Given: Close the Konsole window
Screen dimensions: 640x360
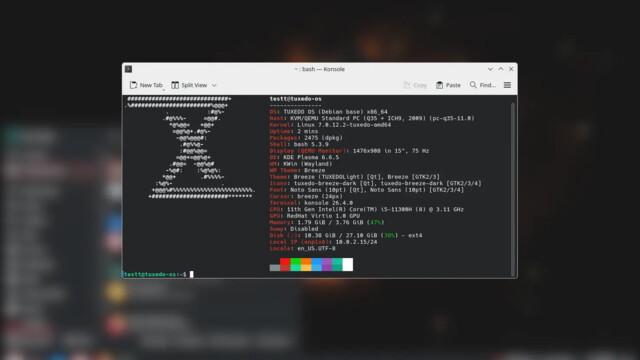Looking at the screenshot, I should pos(511,69).
